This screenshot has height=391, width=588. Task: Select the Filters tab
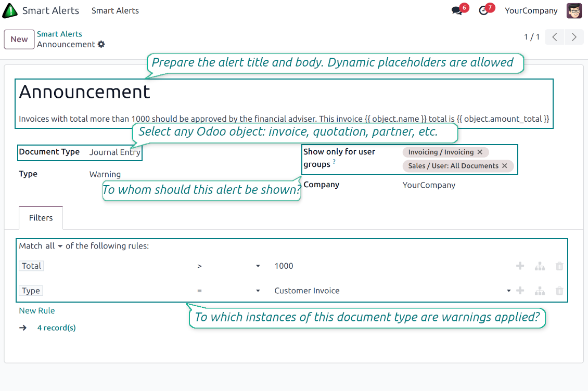[41, 218]
